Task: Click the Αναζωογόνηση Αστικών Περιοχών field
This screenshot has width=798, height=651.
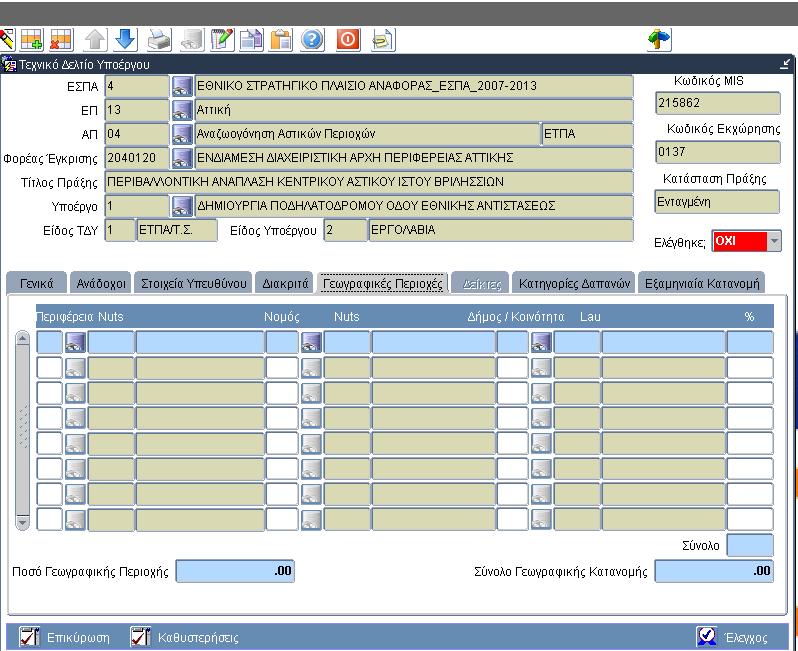Action: point(366,134)
